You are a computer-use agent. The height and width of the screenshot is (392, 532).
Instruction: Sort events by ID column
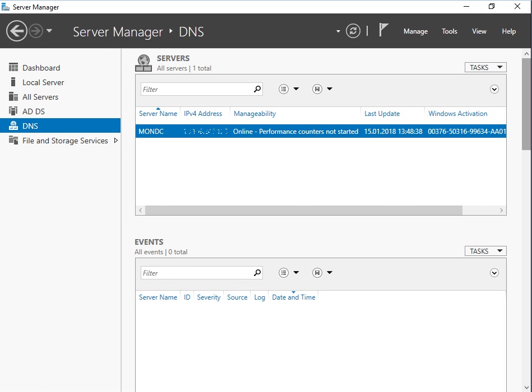[187, 297]
